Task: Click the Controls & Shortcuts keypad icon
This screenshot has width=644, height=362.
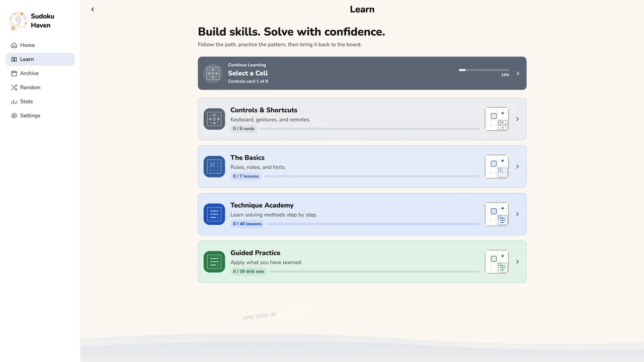Action: (214, 119)
